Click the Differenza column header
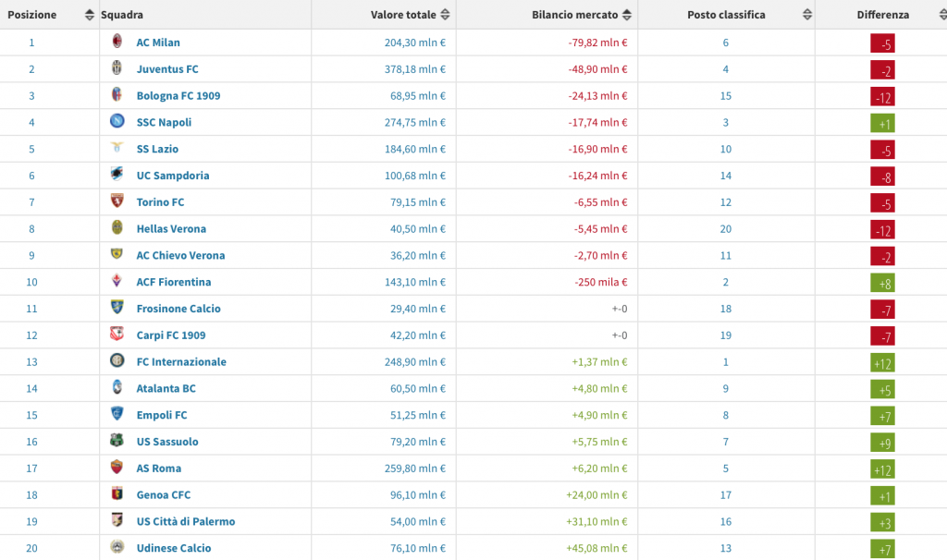The height and width of the screenshot is (560, 947). coord(882,15)
